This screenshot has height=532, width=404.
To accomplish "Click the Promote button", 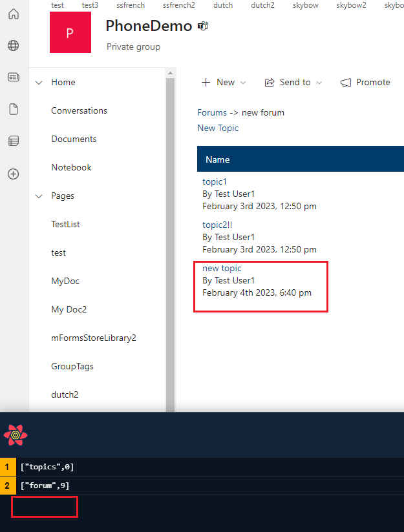I will coord(365,83).
